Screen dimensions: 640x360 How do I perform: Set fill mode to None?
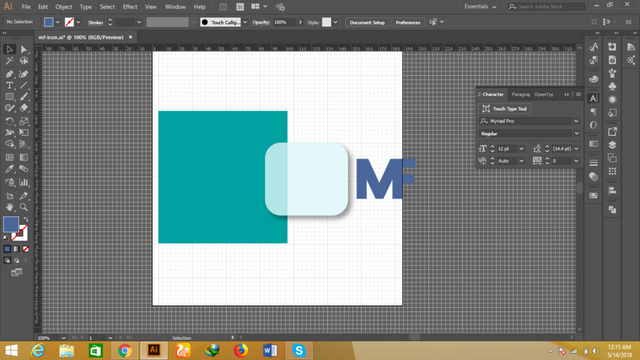pyautogui.click(x=26, y=249)
